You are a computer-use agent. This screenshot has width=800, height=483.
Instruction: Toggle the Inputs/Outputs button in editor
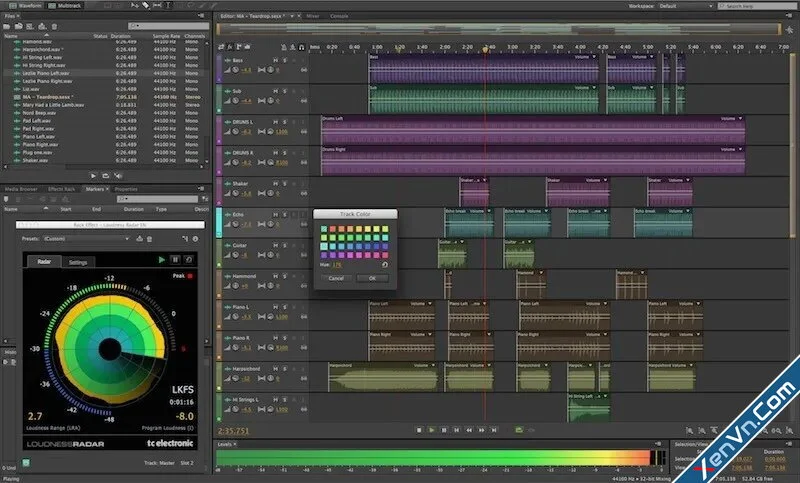click(221, 47)
